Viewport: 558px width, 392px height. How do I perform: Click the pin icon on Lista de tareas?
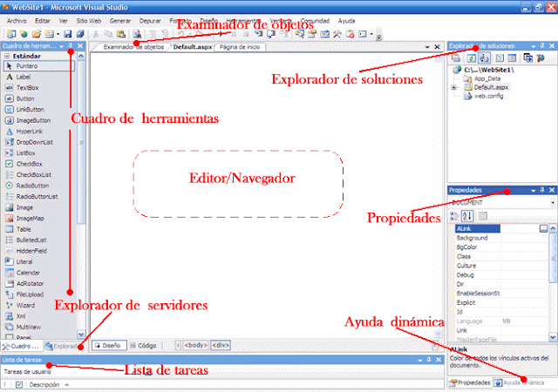click(x=429, y=360)
